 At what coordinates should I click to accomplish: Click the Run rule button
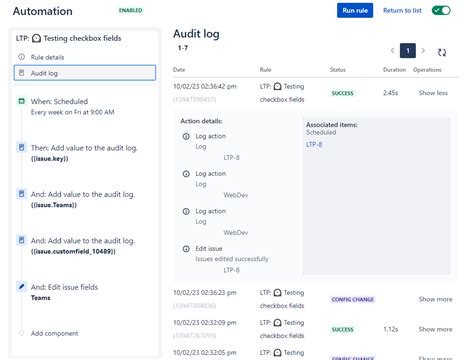[355, 11]
